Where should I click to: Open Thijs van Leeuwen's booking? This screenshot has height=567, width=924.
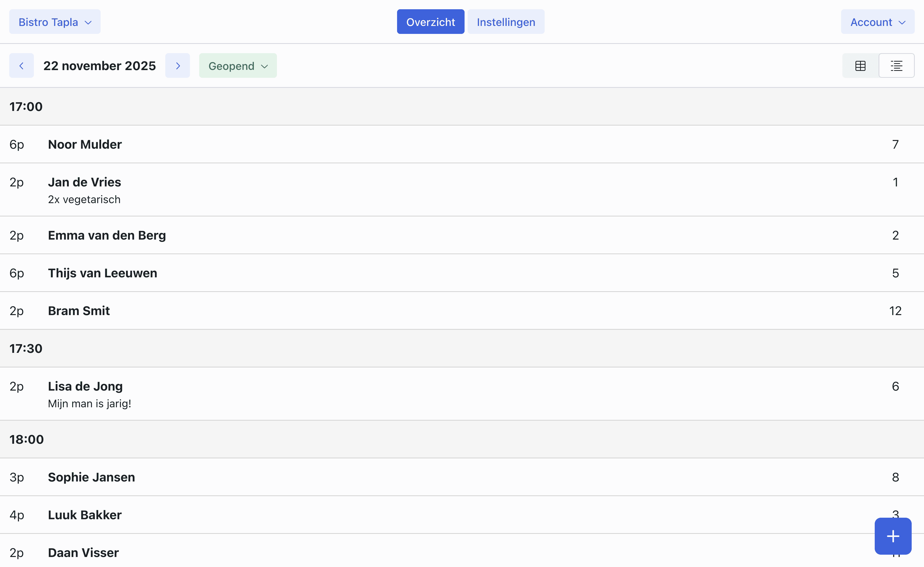pyautogui.click(x=102, y=273)
